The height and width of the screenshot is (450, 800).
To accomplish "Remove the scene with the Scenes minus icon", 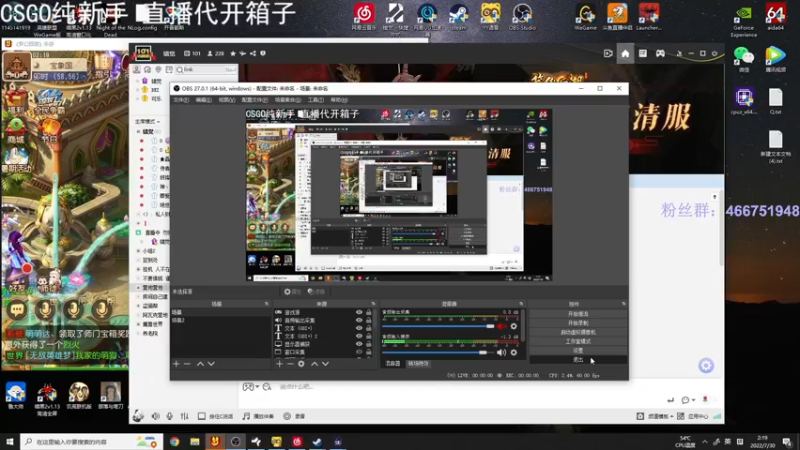I will coord(187,364).
